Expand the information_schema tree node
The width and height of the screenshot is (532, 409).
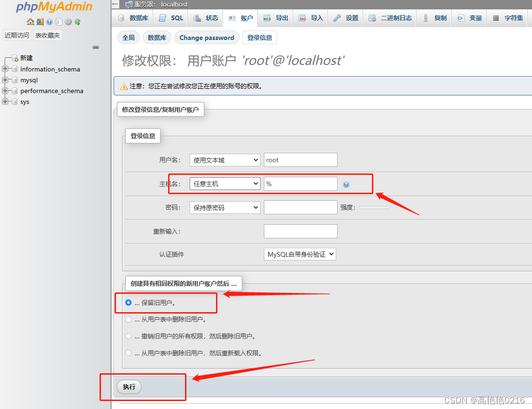coord(5,69)
